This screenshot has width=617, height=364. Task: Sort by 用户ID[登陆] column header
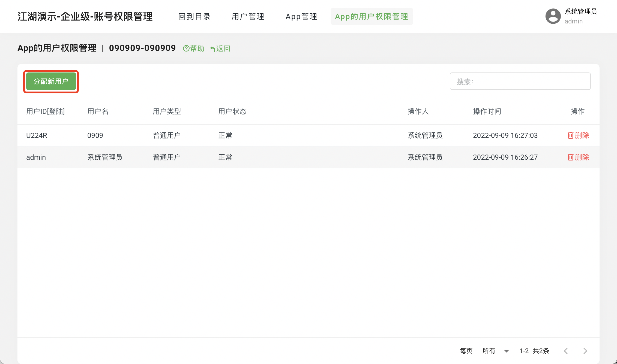46,111
